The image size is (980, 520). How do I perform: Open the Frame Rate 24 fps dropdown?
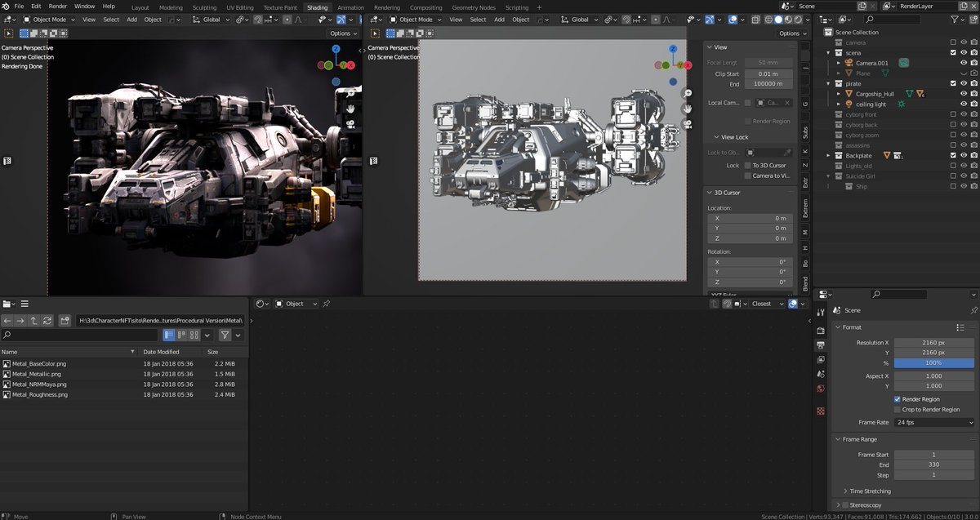934,423
